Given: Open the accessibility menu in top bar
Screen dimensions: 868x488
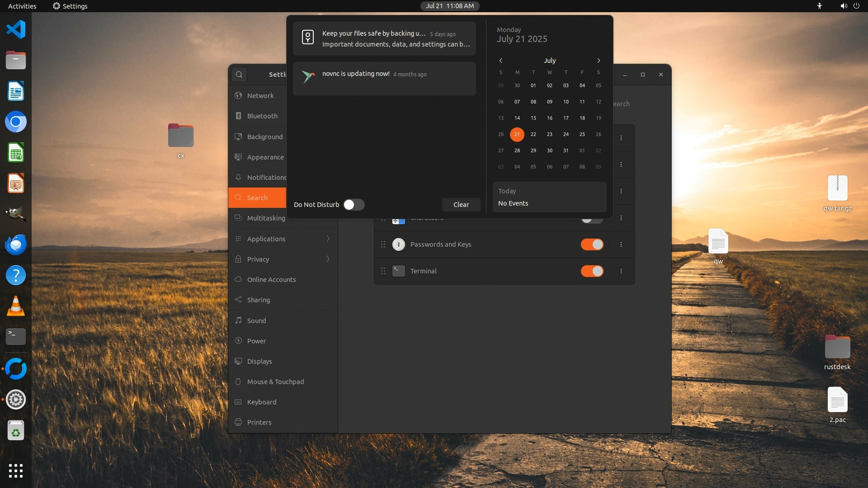Looking at the screenshot, I should 820,6.
